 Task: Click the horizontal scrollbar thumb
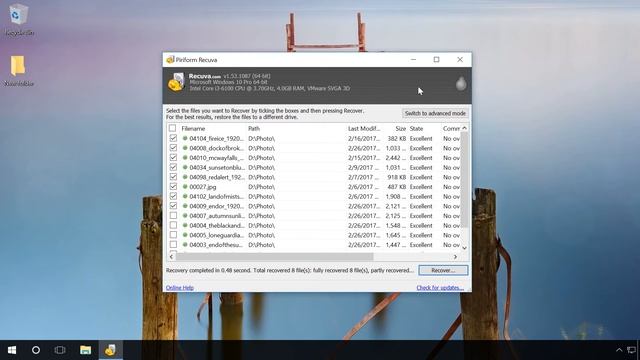point(274,257)
